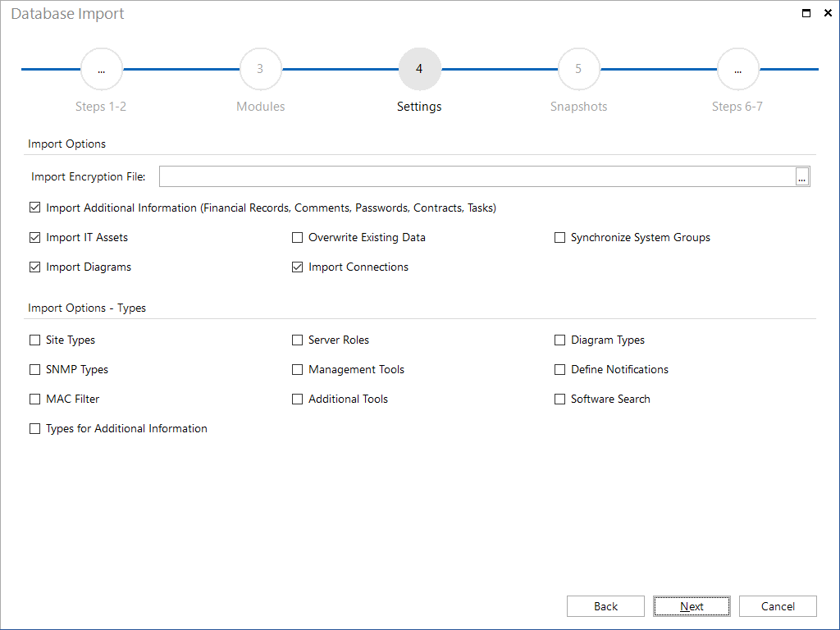840x630 pixels.
Task: Check the Management Tools option
Action: click(297, 369)
